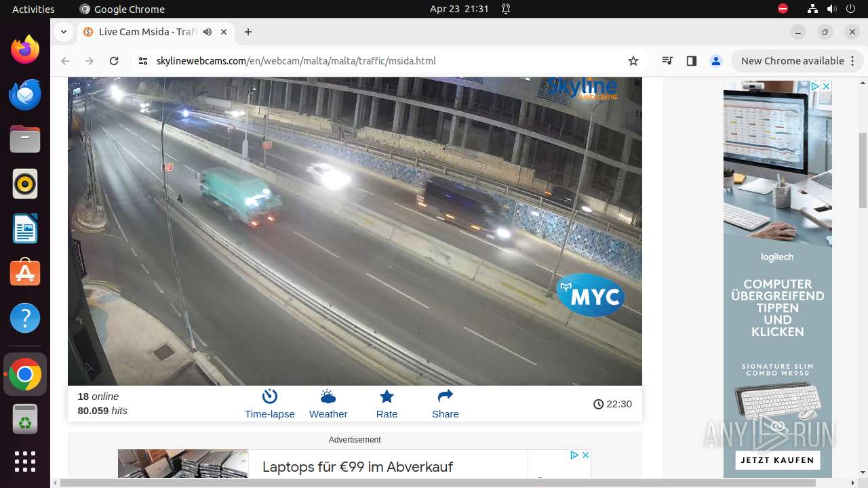The width and height of the screenshot is (868, 488).
Task: Go back to previous page
Action: pyautogui.click(x=65, y=61)
